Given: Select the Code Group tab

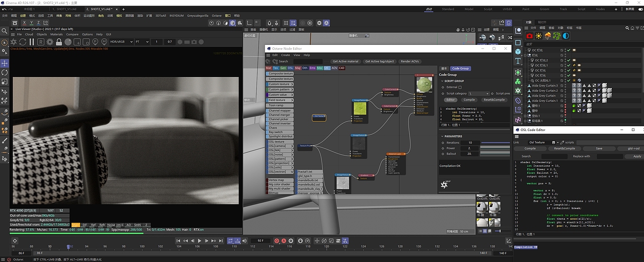Looking at the screenshot, I should pyautogui.click(x=460, y=69).
